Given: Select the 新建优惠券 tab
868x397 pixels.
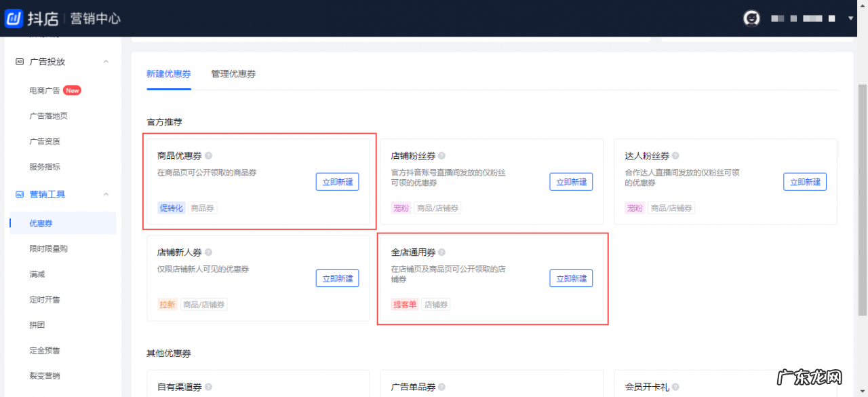Looking at the screenshot, I should 169,74.
